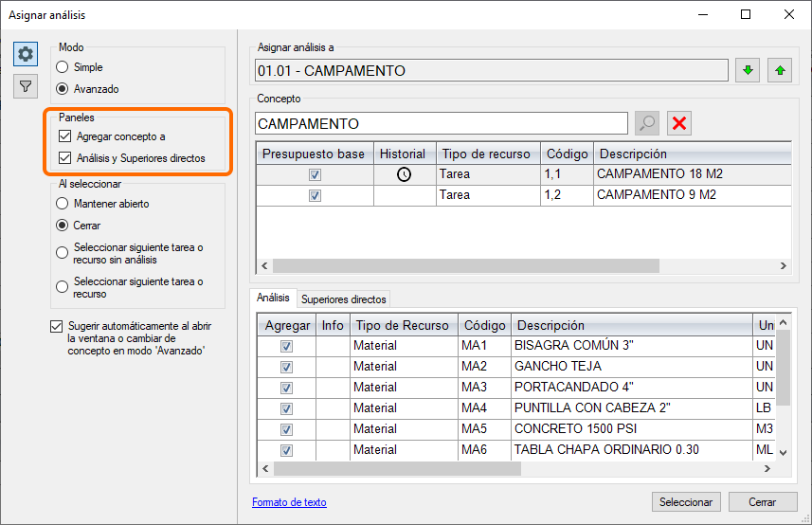
Task: Click up arrow of analysis vertical scrollbar
Action: tap(783, 322)
